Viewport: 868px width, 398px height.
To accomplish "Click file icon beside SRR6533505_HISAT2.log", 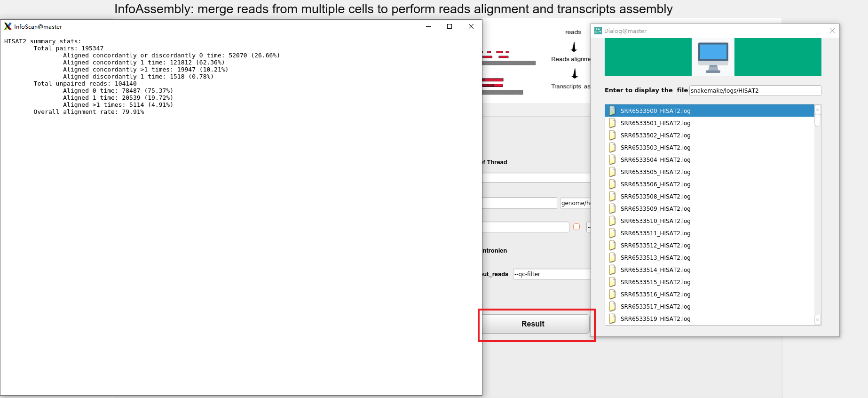I will click(x=612, y=172).
